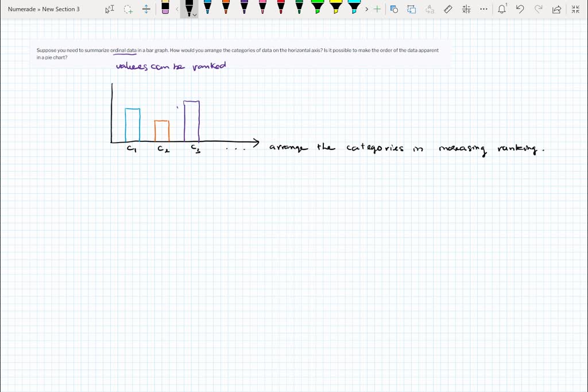Select the dark green pen
Image resolution: width=588 pixels, height=392 pixels.
tap(299, 7)
